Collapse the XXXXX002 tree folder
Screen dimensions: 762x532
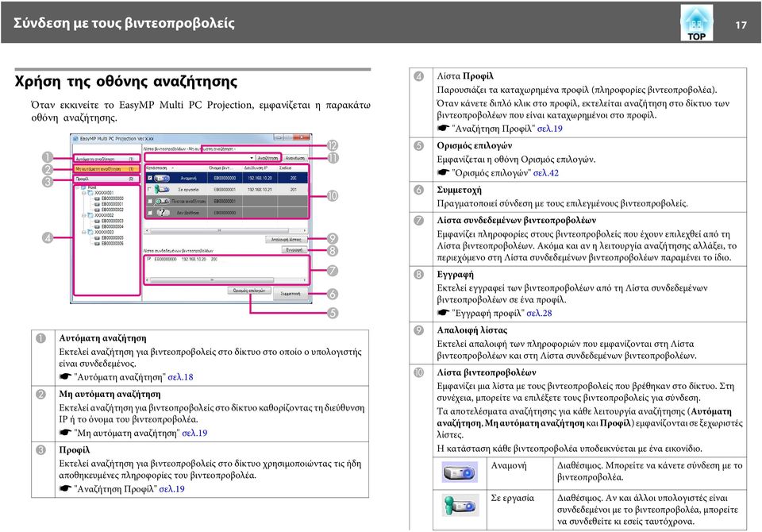point(83,215)
